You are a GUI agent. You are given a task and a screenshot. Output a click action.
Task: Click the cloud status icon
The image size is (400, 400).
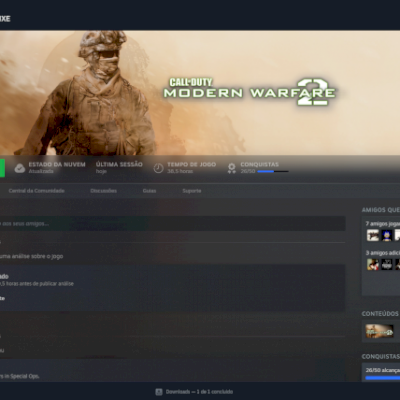(x=20, y=168)
